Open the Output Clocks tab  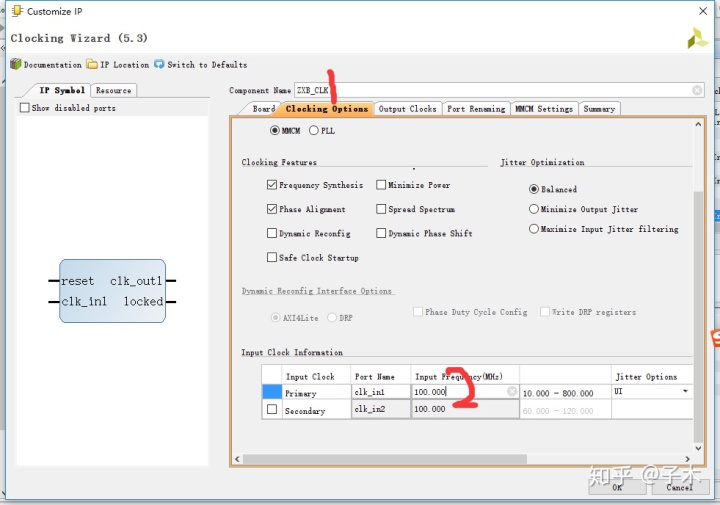click(x=407, y=109)
